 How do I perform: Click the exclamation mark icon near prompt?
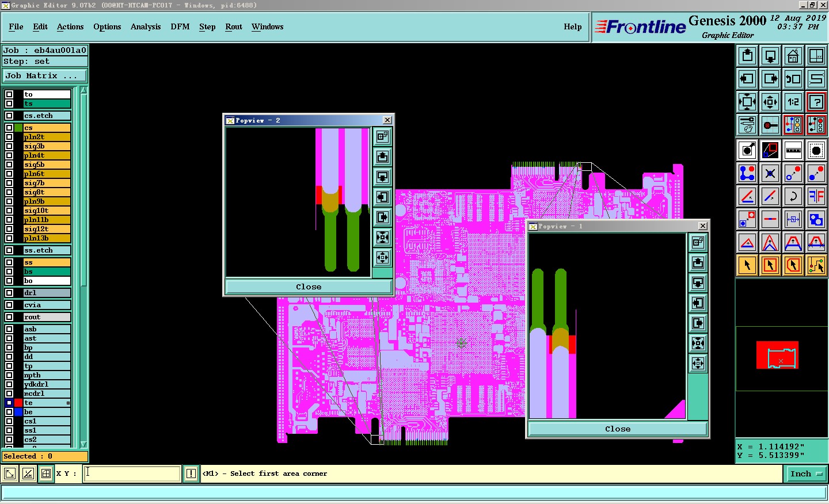click(x=191, y=474)
